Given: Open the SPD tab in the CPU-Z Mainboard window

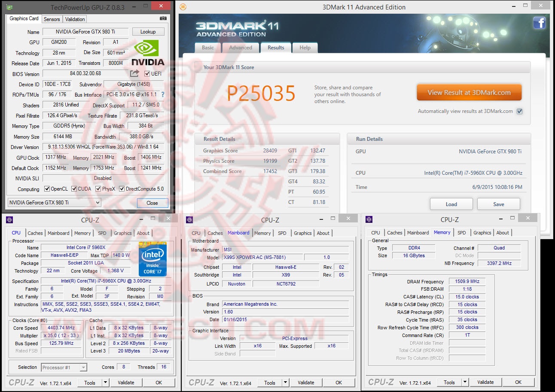Looking at the screenshot, I should [282, 233].
